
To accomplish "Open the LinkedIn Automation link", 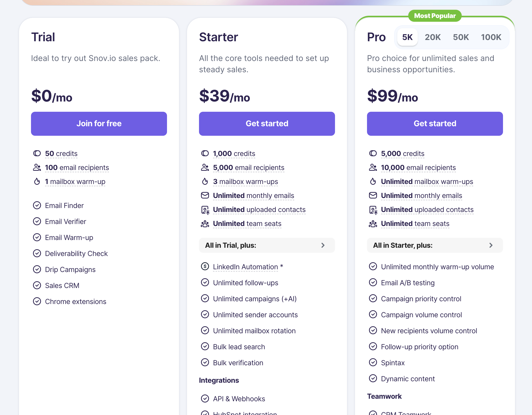I will [245, 267].
